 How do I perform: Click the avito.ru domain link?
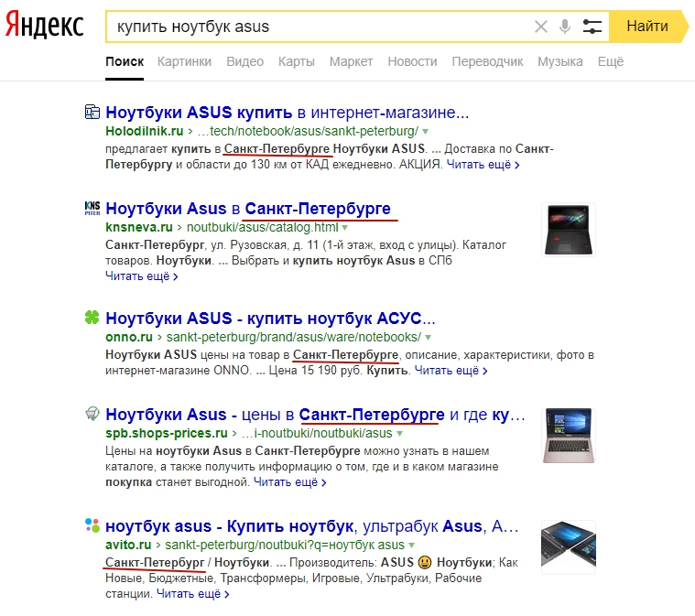(x=128, y=546)
